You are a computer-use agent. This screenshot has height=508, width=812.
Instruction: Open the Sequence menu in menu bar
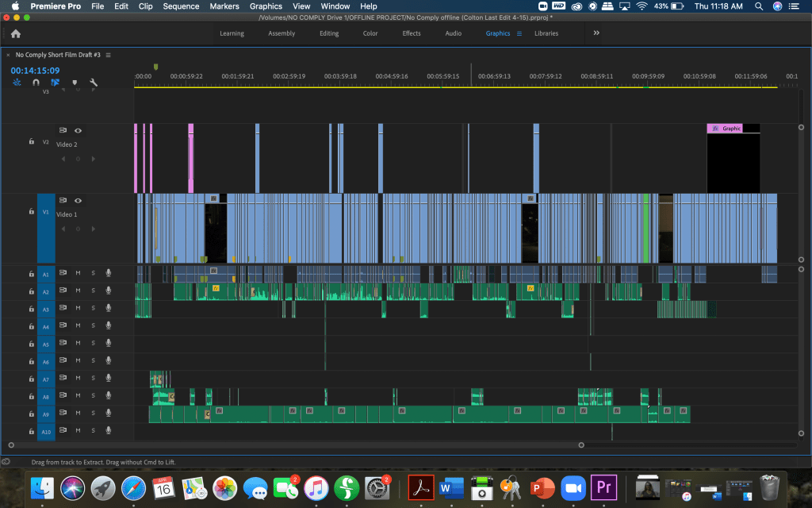click(181, 6)
